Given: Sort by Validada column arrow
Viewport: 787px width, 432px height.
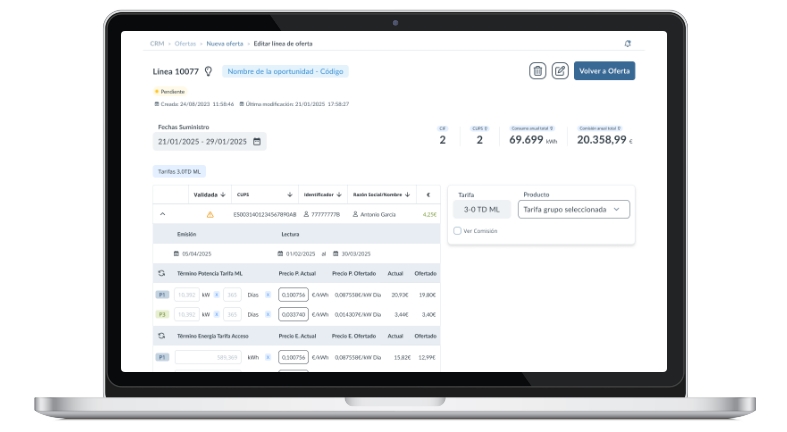Looking at the screenshot, I should 222,195.
